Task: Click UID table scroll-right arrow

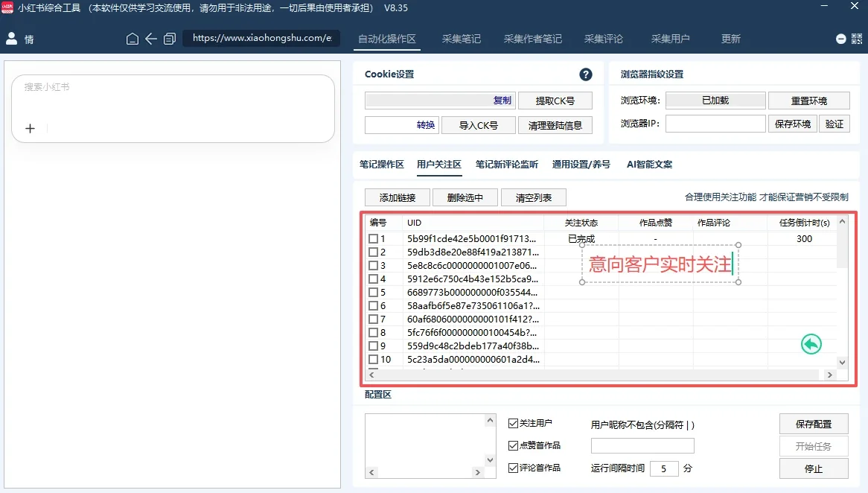Action: click(x=829, y=375)
